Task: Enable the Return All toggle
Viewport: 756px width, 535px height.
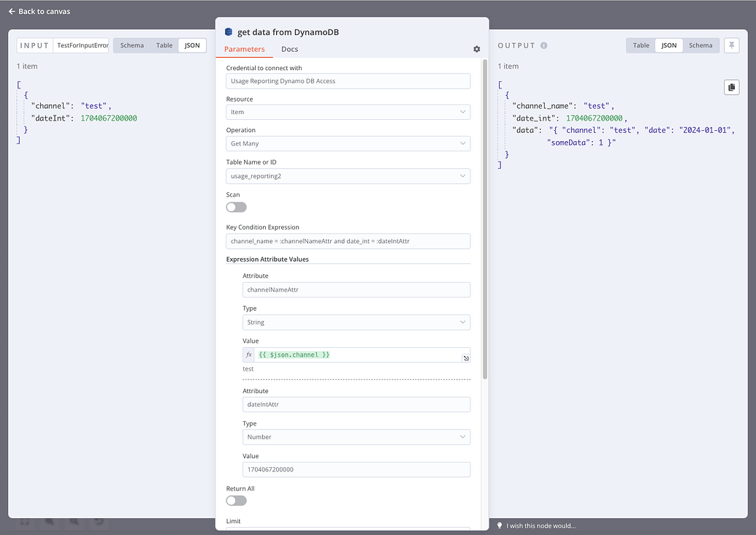Action: 236,501
